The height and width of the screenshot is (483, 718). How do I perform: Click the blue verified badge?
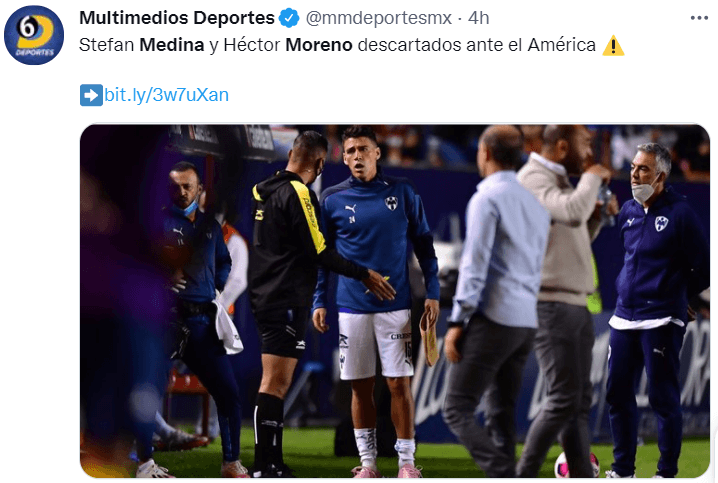[x=289, y=18]
